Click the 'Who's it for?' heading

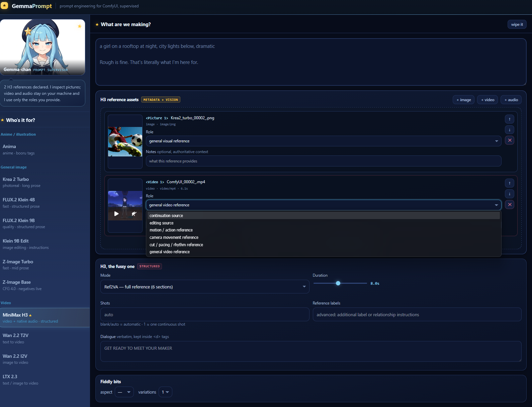(20, 120)
